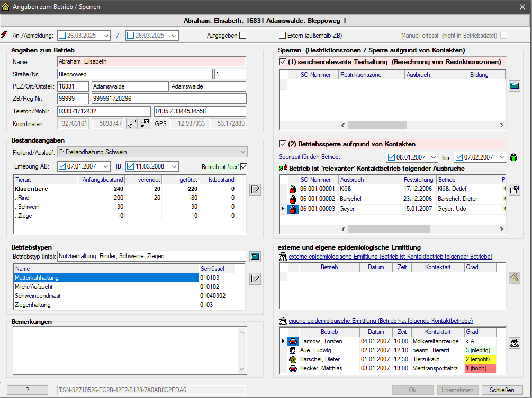Viewport: 532px width, 398px height.
Task: Click the detective icon before externe Ermittlung link
Action: 283,257
